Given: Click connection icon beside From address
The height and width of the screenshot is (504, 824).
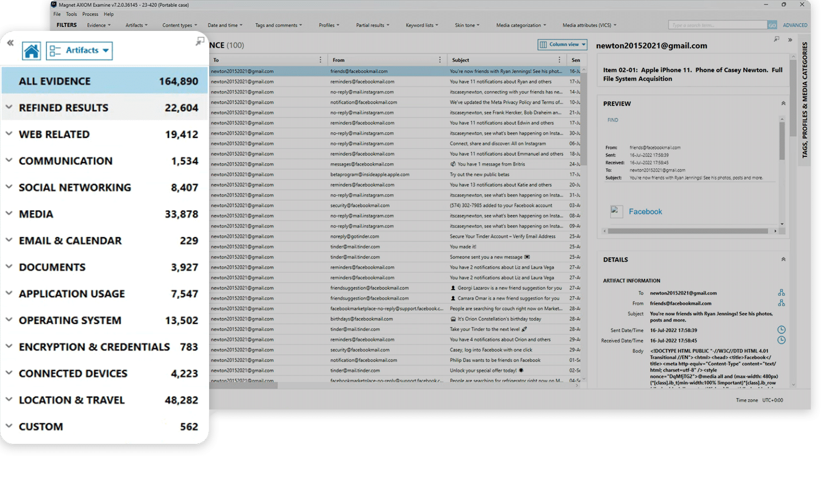Looking at the screenshot, I should [781, 303].
